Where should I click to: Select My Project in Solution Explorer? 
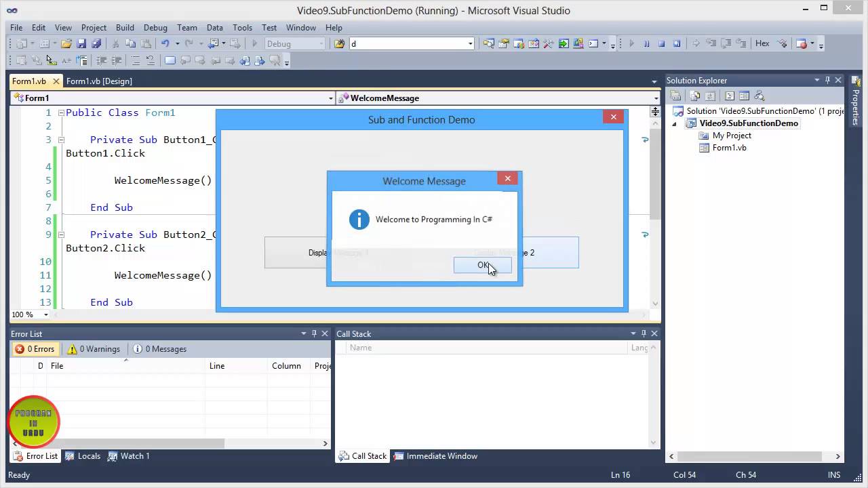(731, 136)
